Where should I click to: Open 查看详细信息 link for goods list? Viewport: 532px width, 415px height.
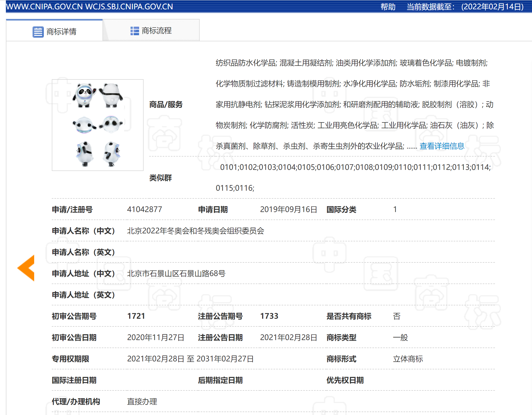(442, 146)
